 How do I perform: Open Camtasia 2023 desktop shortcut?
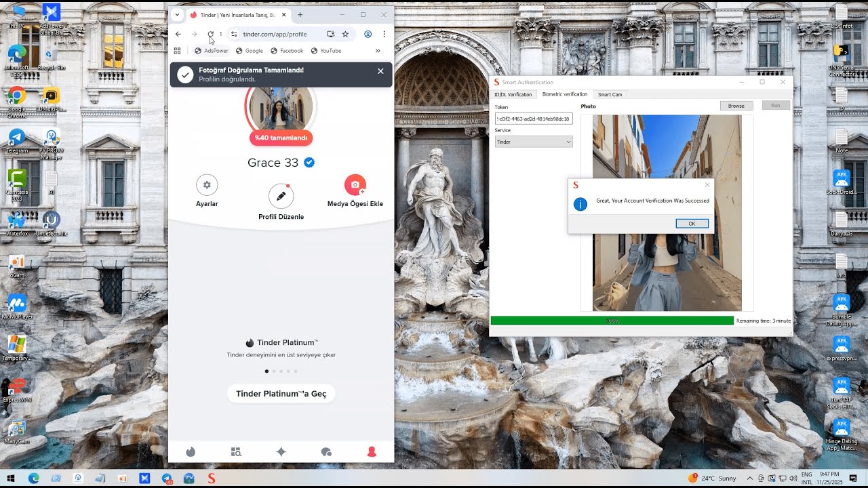[x=17, y=185]
